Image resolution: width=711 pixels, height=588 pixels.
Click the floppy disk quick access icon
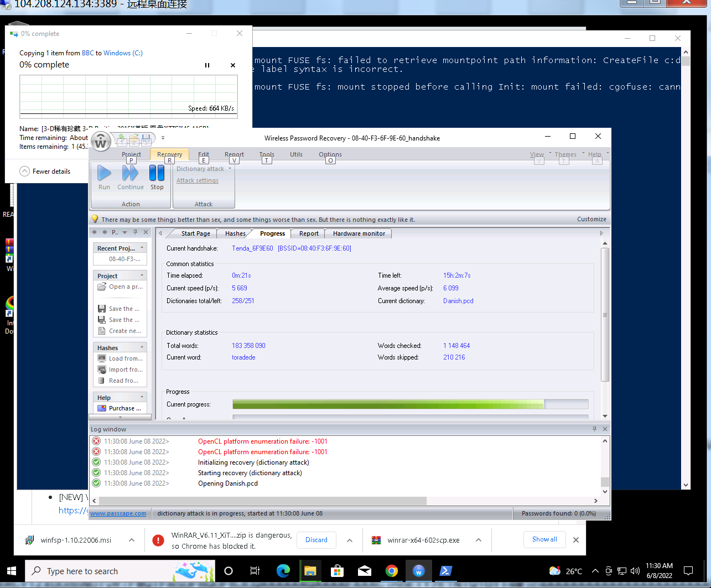click(146, 138)
